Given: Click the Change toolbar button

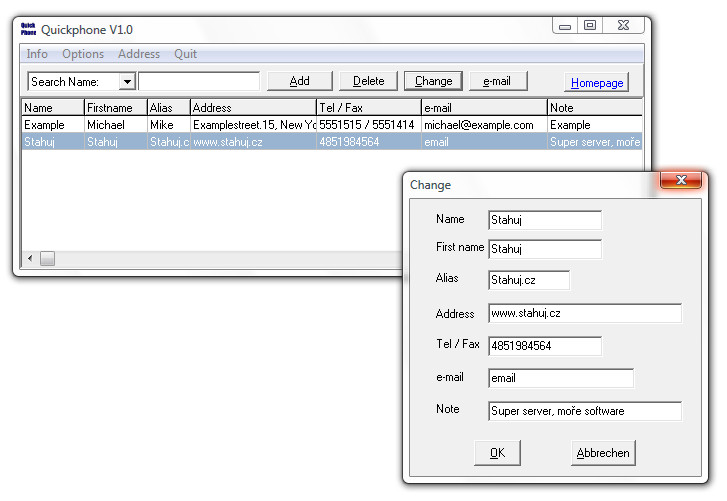Looking at the screenshot, I should (x=434, y=81).
